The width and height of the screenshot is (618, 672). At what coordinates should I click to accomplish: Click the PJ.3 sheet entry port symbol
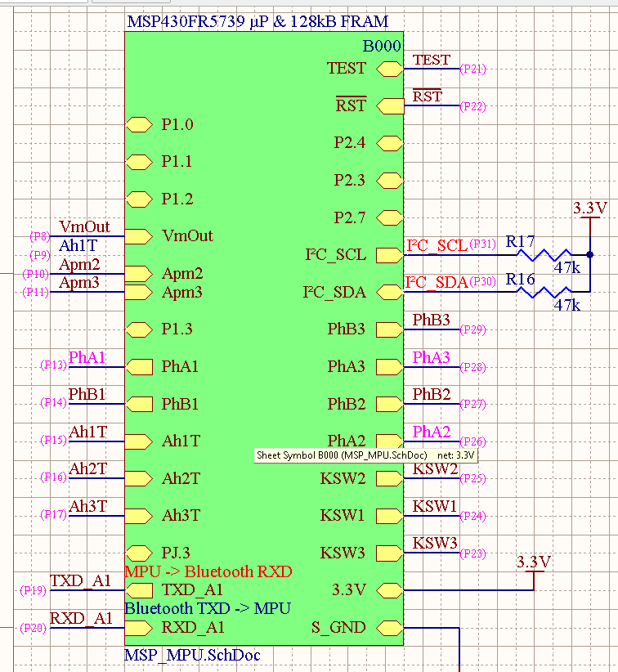click(139, 553)
